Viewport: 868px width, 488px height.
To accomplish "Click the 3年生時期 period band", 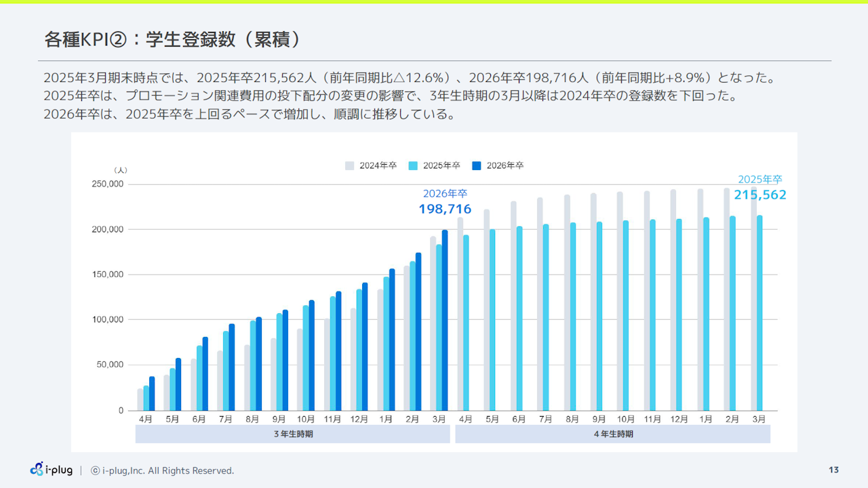I will point(292,434).
